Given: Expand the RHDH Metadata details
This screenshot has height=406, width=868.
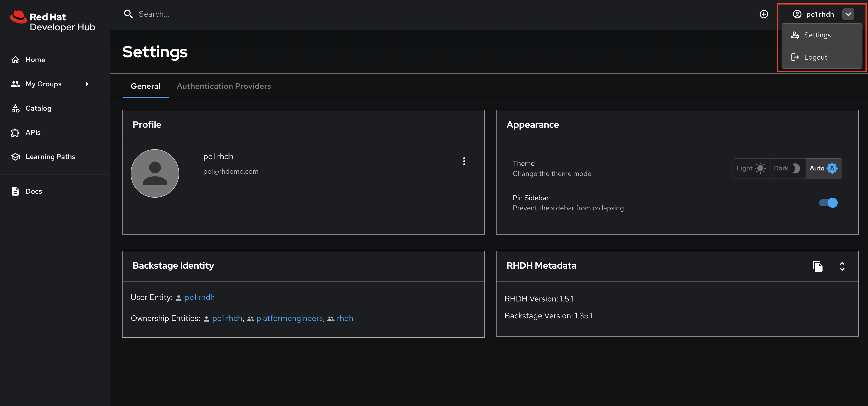Looking at the screenshot, I should (842, 266).
